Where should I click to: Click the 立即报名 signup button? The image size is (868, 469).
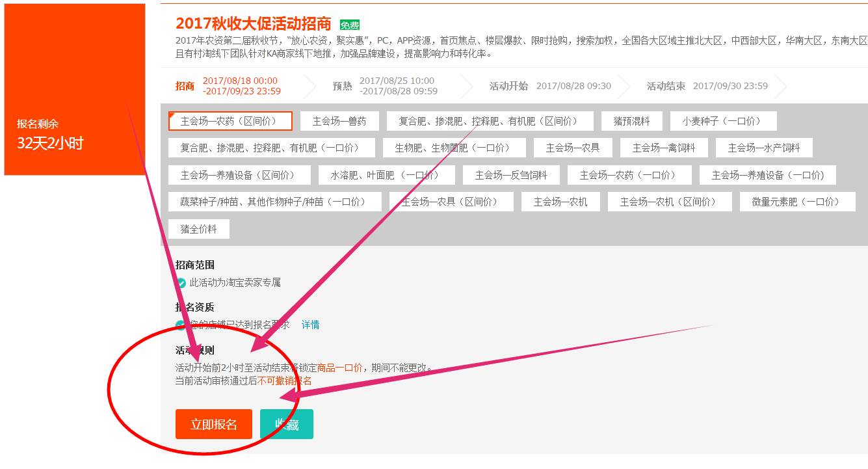coord(214,423)
